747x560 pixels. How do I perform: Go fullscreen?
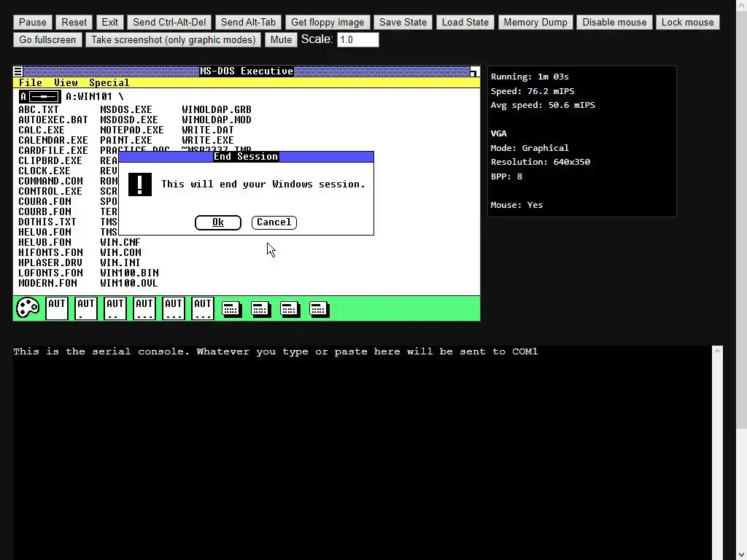[x=47, y=40]
